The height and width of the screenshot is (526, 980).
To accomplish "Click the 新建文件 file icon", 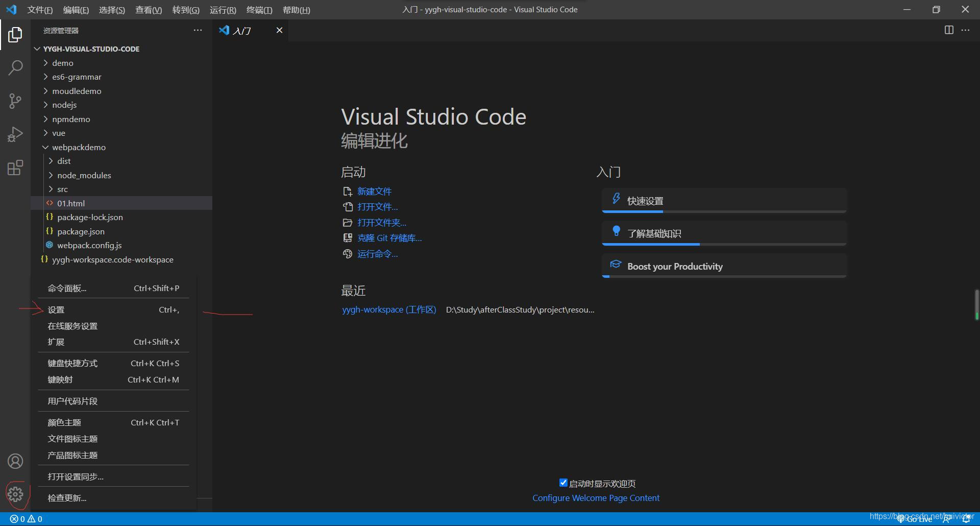I will point(348,192).
